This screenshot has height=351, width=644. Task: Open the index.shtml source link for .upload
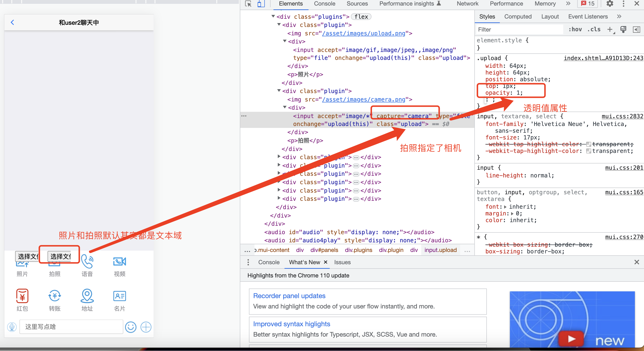pos(603,58)
